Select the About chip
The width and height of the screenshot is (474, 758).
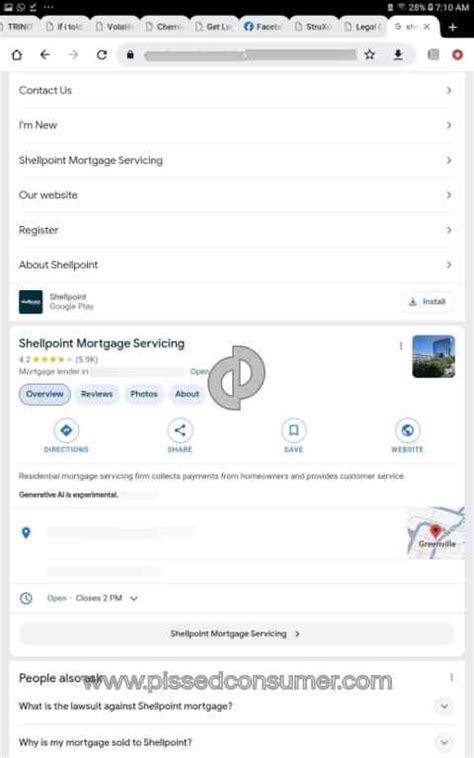pos(187,394)
